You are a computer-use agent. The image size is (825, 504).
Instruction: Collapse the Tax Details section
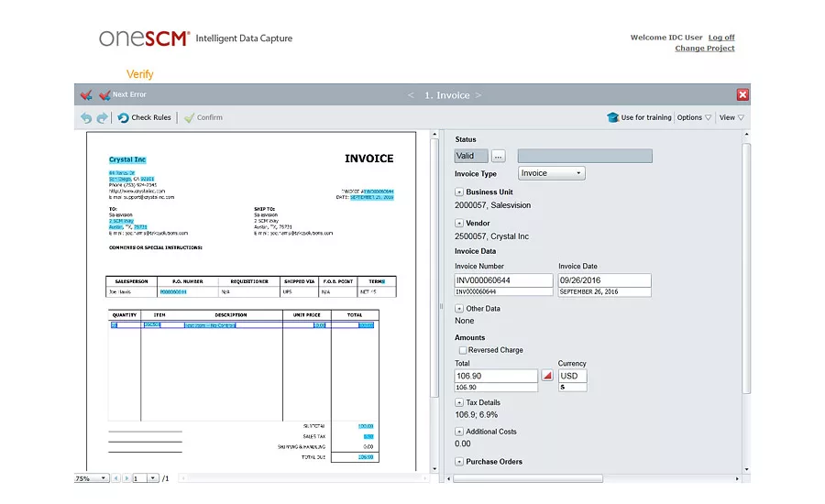[x=459, y=402]
